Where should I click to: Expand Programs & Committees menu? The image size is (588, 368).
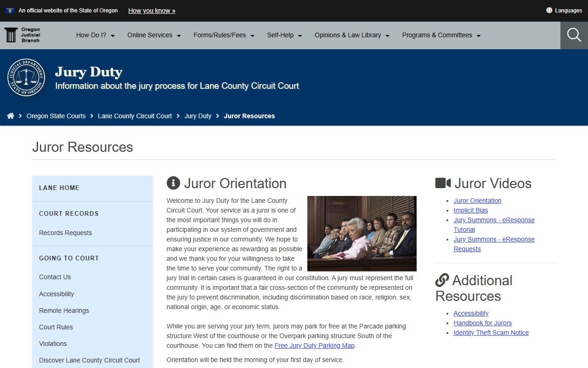[441, 35]
